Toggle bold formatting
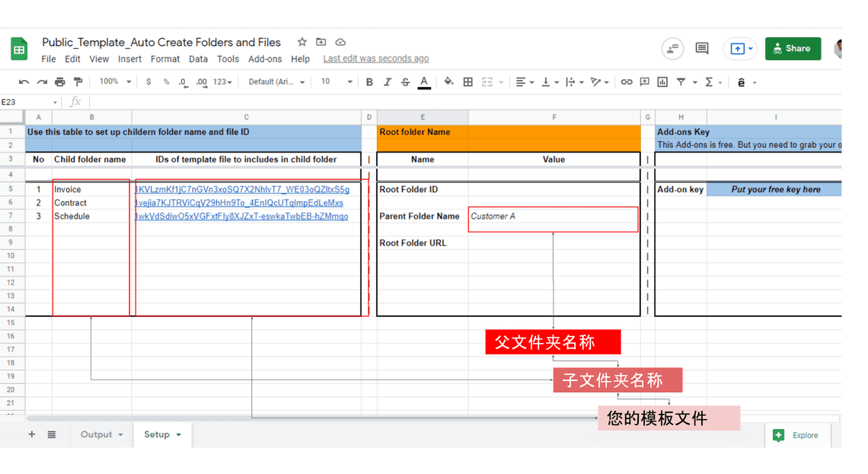 369,82
